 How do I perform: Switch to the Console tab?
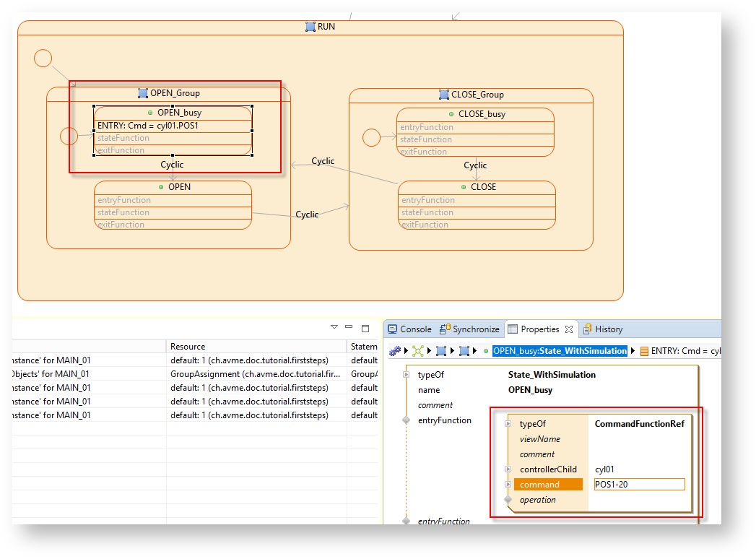point(410,329)
